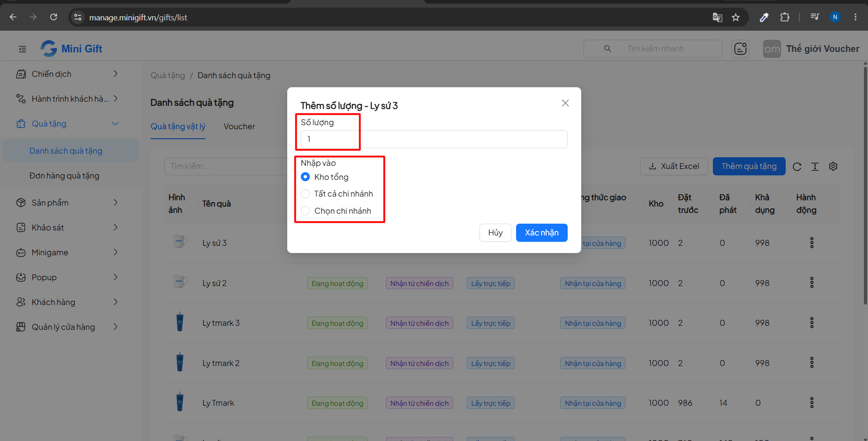
Task: Click the Quà tặng breadcrumb link
Action: pos(168,75)
